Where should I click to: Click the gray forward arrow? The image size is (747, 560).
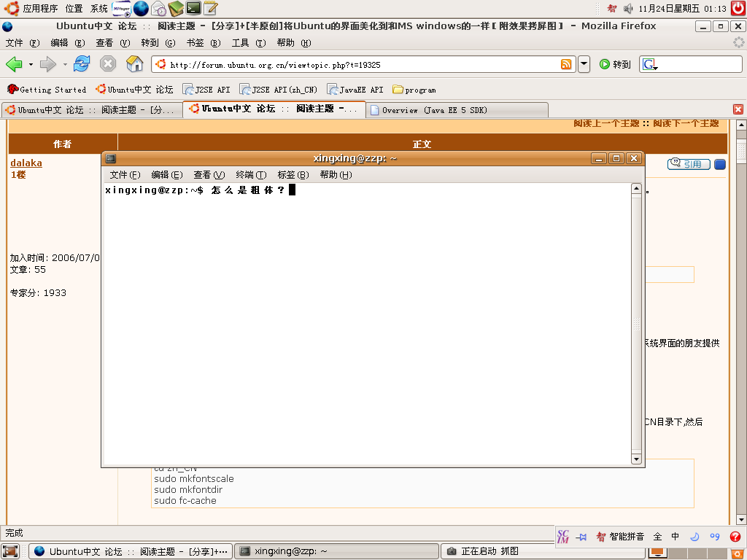click(x=48, y=64)
